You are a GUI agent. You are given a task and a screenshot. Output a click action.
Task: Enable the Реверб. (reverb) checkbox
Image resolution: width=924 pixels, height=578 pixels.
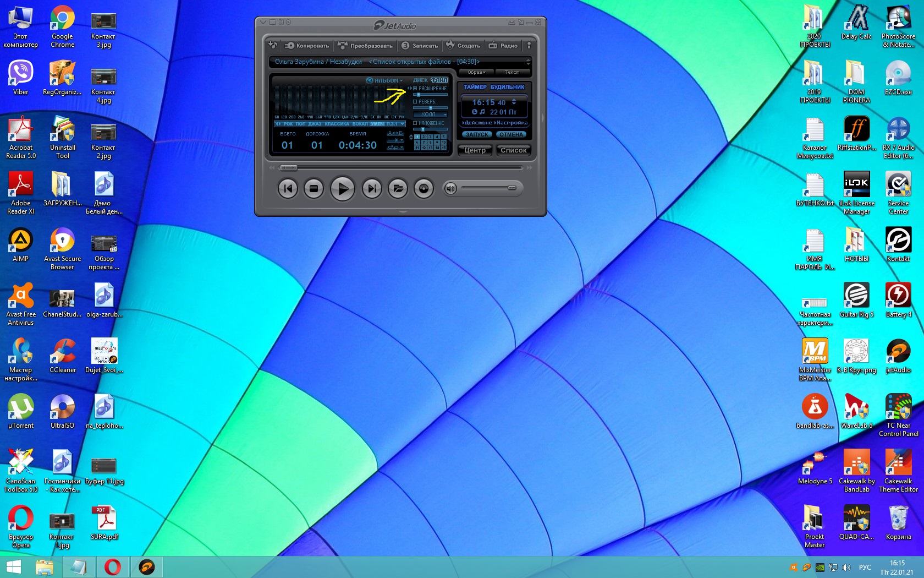[415, 102]
